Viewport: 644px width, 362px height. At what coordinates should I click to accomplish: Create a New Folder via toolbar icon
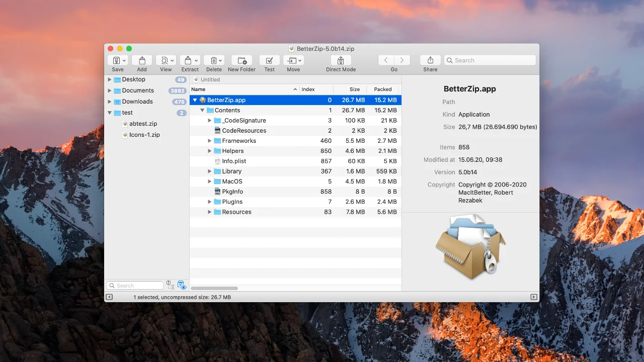point(242,60)
